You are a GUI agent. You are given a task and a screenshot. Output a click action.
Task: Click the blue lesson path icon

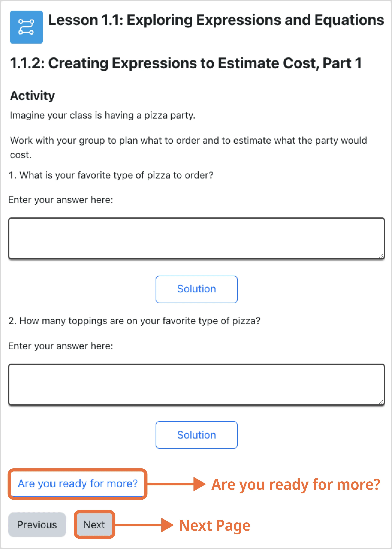coord(26,27)
